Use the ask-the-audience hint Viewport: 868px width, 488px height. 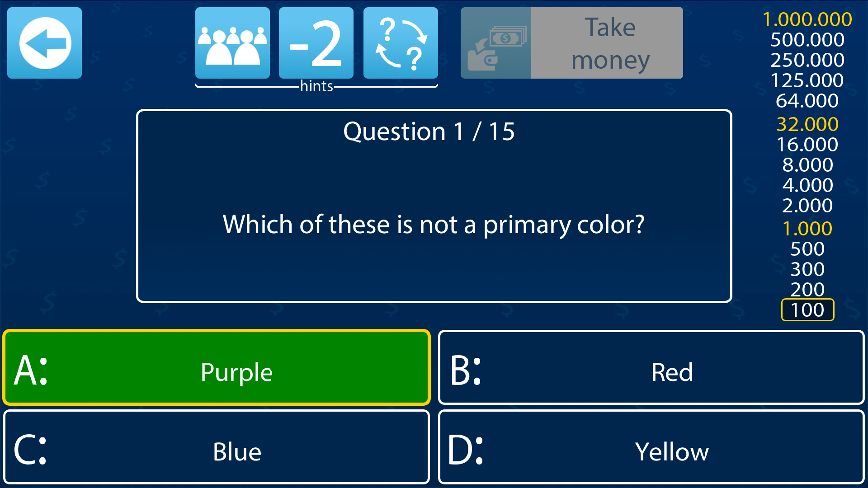tap(232, 43)
